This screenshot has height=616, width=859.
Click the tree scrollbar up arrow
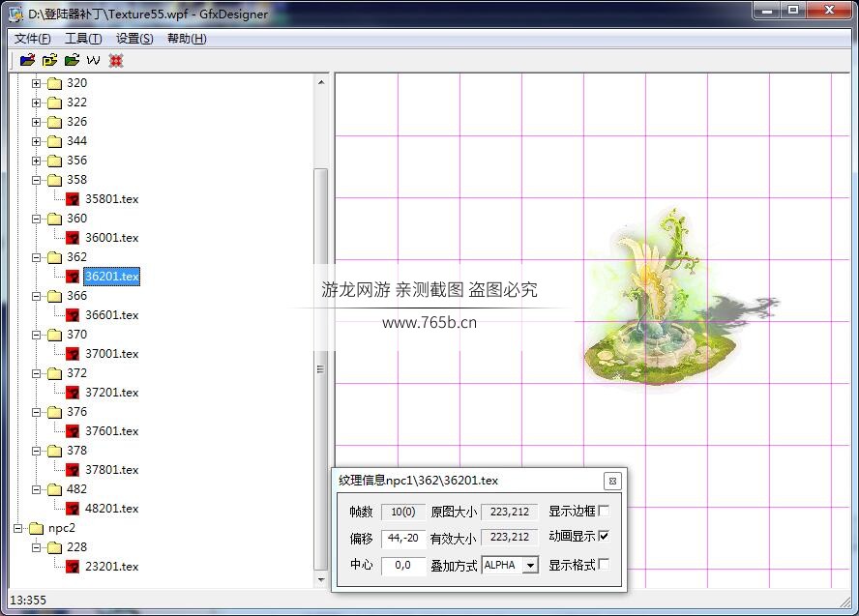coord(321,82)
